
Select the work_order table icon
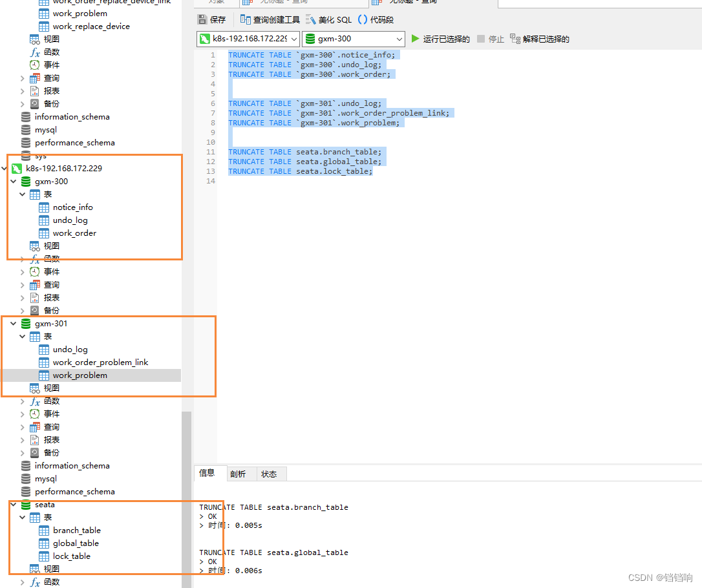click(x=44, y=233)
